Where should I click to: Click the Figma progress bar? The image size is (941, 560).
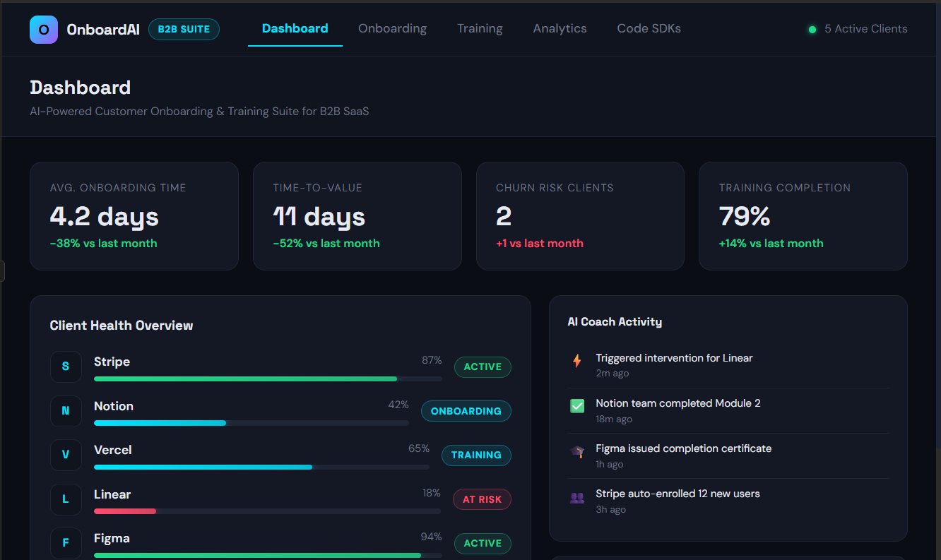click(268, 556)
